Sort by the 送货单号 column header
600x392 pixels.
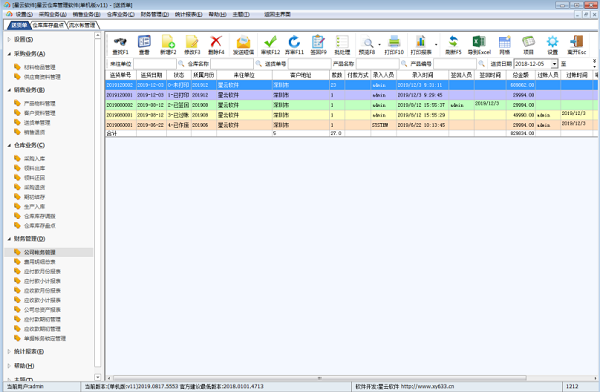tap(121, 75)
